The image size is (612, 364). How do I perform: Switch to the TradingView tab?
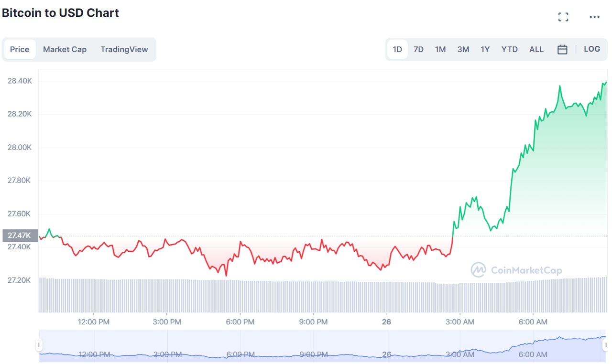(x=124, y=49)
